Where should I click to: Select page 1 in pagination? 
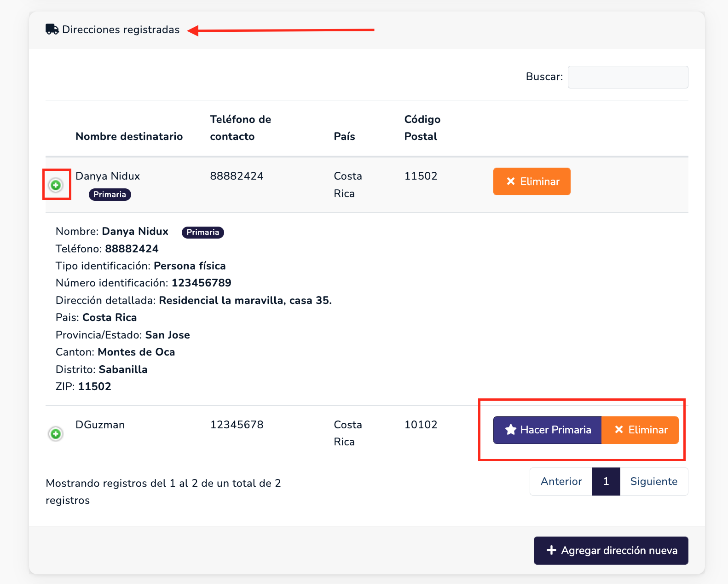[606, 482]
